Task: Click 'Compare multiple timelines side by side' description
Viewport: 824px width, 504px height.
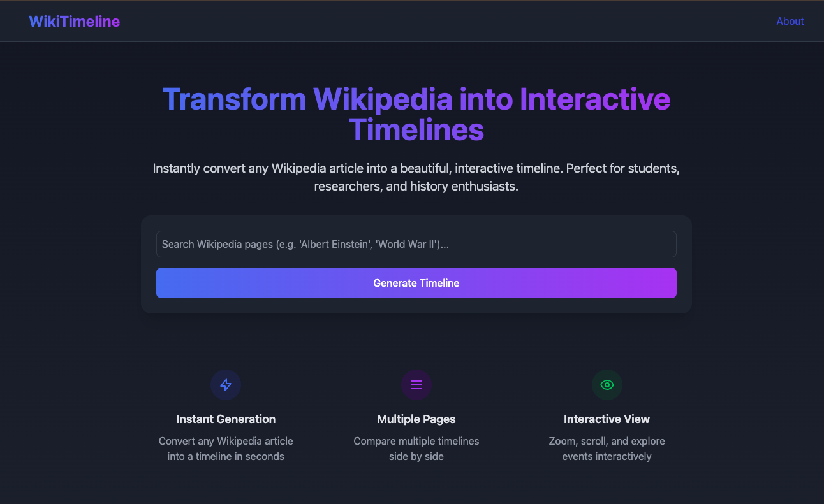Action: tap(416, 449)
